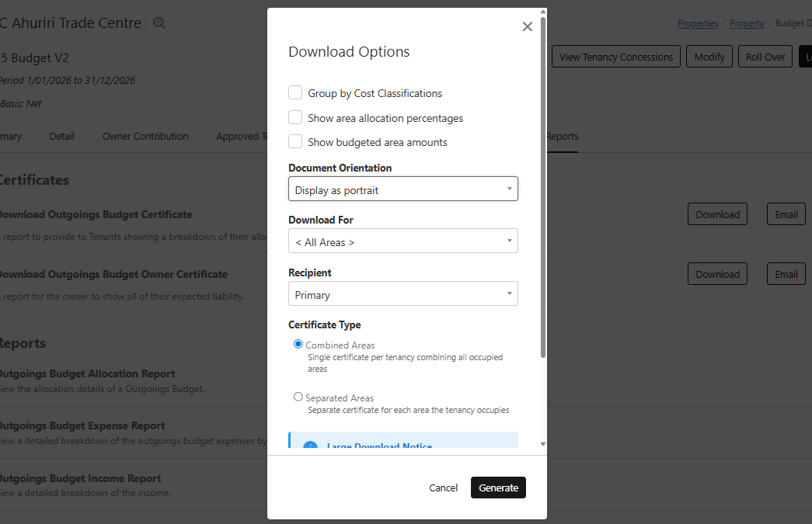Click scrollbar down arrow in dialog
The image size is (812, 524).
coord(543,444)
